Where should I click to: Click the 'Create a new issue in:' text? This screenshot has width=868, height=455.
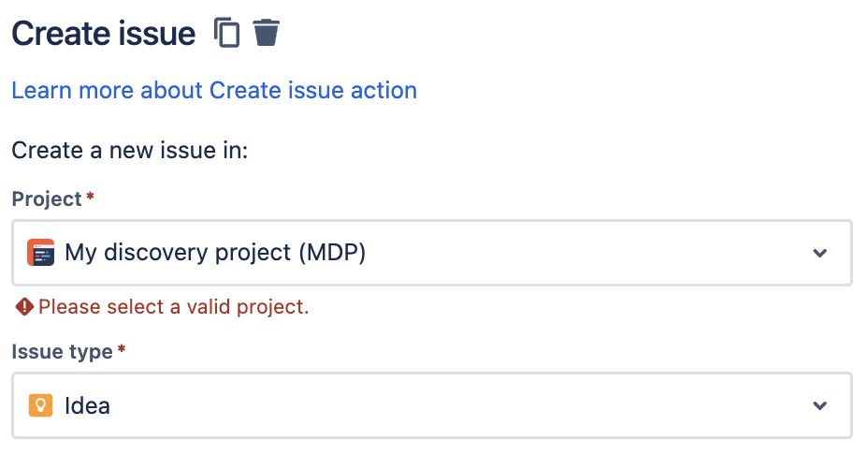click(x=129, y=149)
